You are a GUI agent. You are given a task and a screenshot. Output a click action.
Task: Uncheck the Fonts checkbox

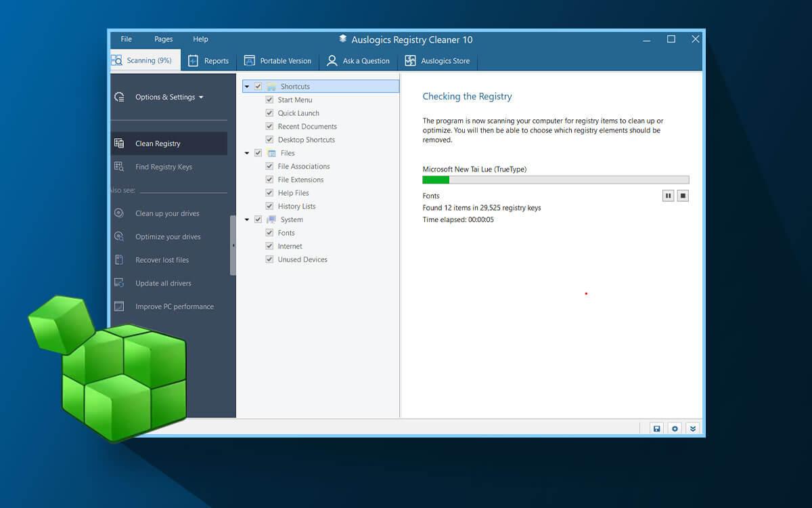270,232
